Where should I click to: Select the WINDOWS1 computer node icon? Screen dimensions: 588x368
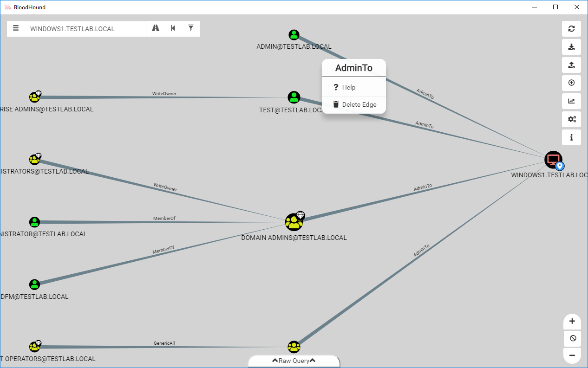coord(553,160)
